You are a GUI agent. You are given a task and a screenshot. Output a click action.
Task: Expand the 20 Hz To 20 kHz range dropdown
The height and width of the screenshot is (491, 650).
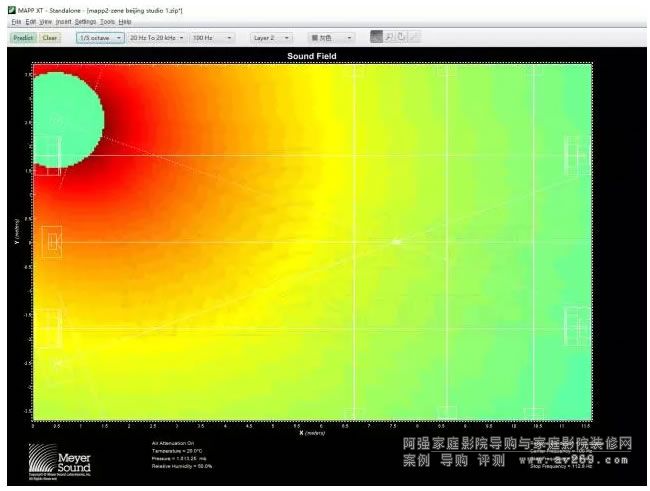tap(155, 37)
